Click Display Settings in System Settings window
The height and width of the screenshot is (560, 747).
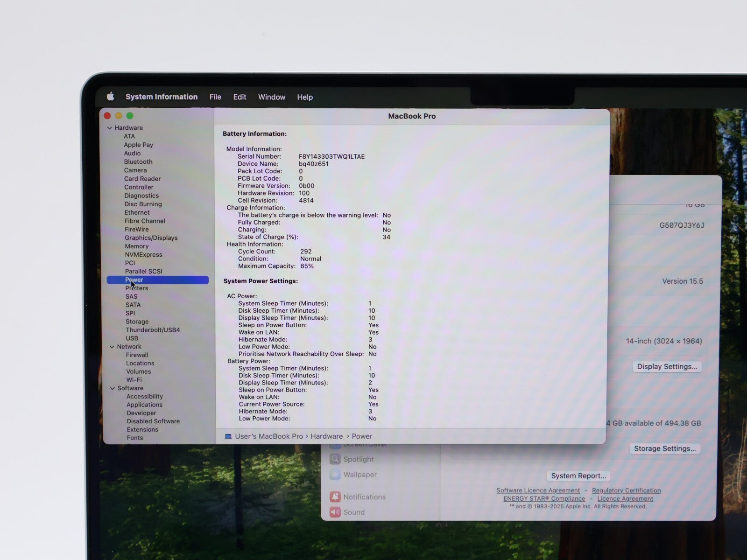(667, 366)
